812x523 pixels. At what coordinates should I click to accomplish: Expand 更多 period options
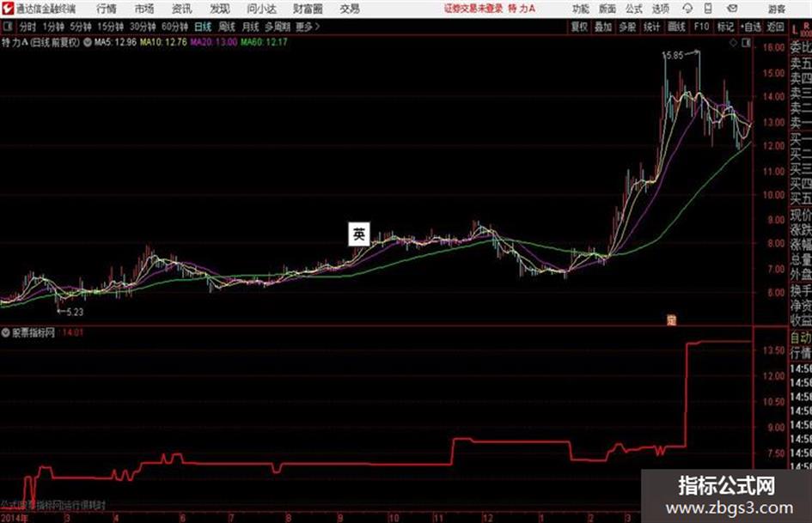pos(308,27)
